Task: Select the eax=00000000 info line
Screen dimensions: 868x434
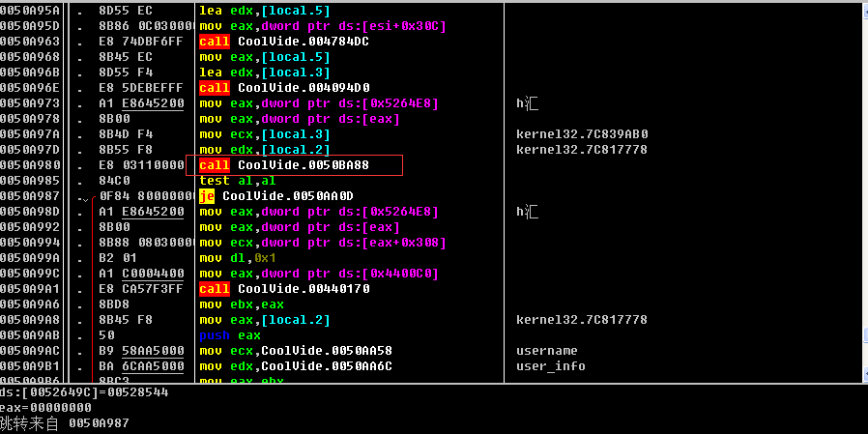Action: pyautogui.click(x=39, y=408)
